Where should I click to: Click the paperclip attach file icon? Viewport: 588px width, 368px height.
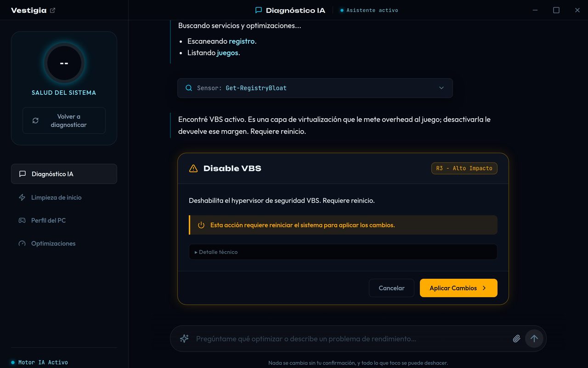516,339
